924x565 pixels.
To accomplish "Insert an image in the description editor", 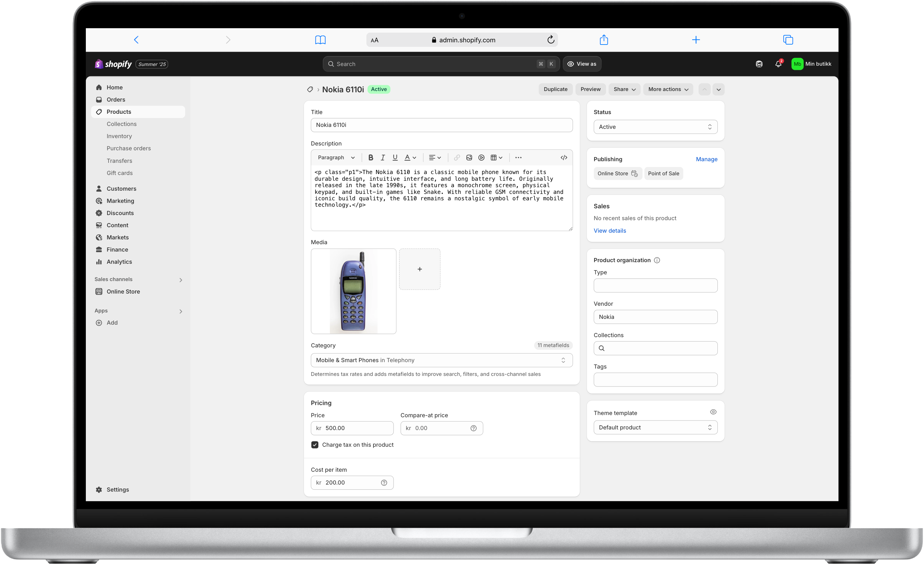I will pos(469,157).
